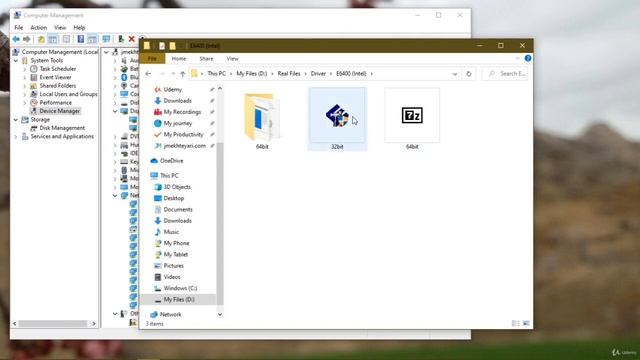Open Udemy in Quick access
The height and width of the screenshot is (360, 640).
tap(172, 89)
